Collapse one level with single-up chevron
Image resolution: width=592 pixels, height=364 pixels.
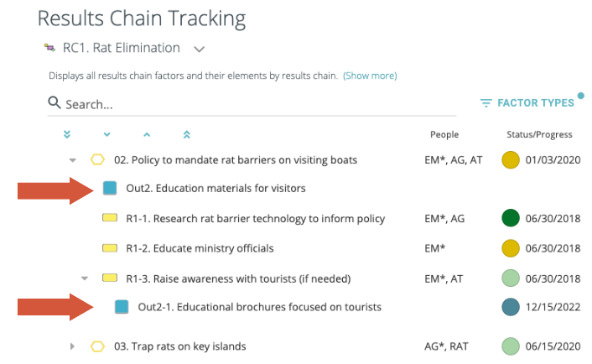point(146,134)
